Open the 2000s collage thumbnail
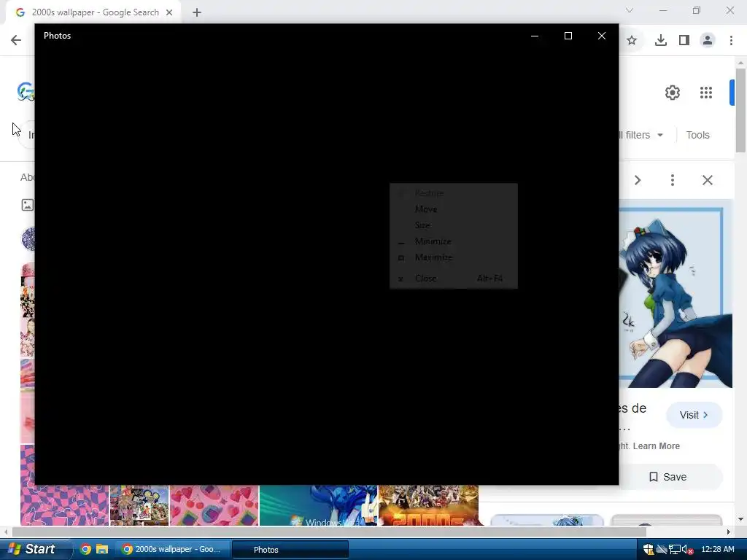Screen dimensions: 747x560 click(429, 505)
